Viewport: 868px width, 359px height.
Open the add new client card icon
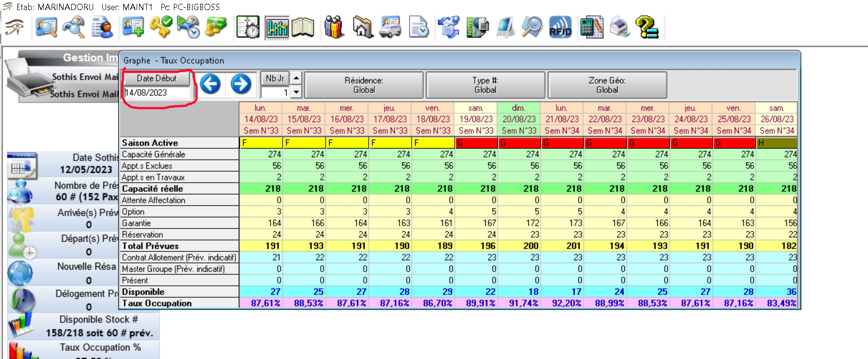click(x=133, y=27)
